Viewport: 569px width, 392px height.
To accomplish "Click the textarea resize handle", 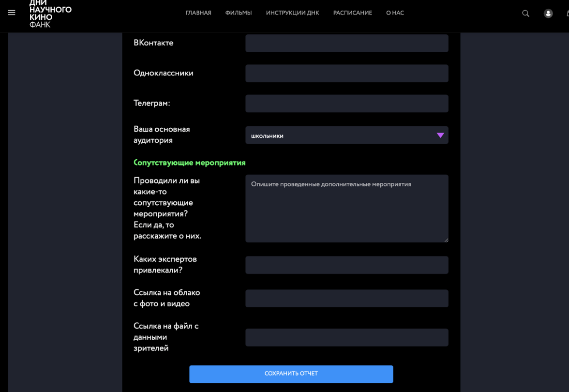I will [446, 240].
